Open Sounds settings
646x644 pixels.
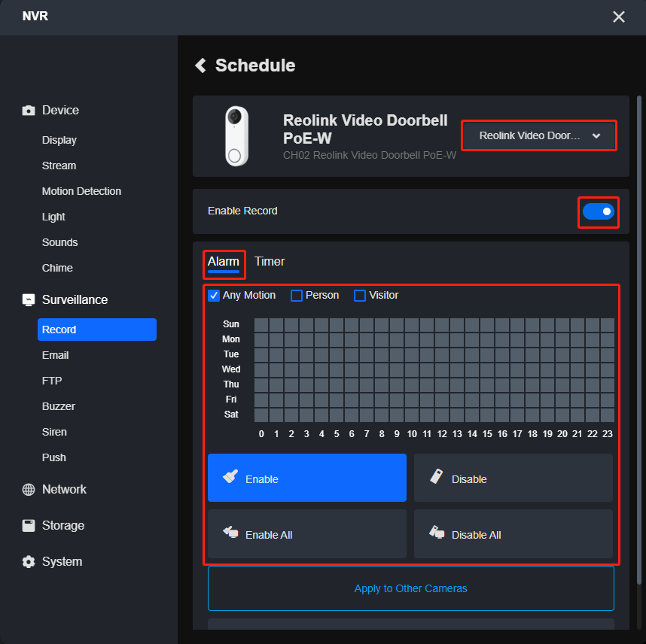coord(59,242)
